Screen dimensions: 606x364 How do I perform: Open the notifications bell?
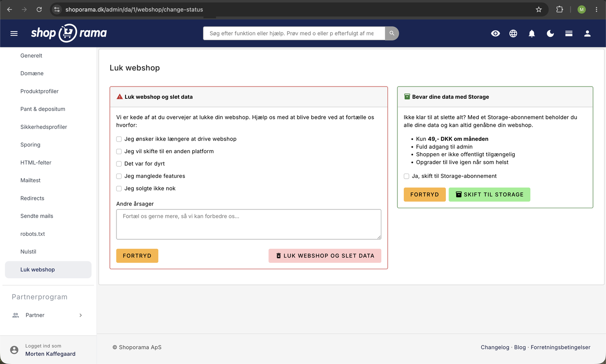pos(532,33)
